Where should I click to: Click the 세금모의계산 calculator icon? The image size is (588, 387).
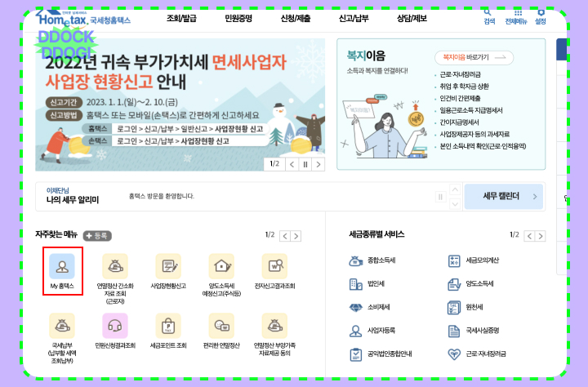454,260
